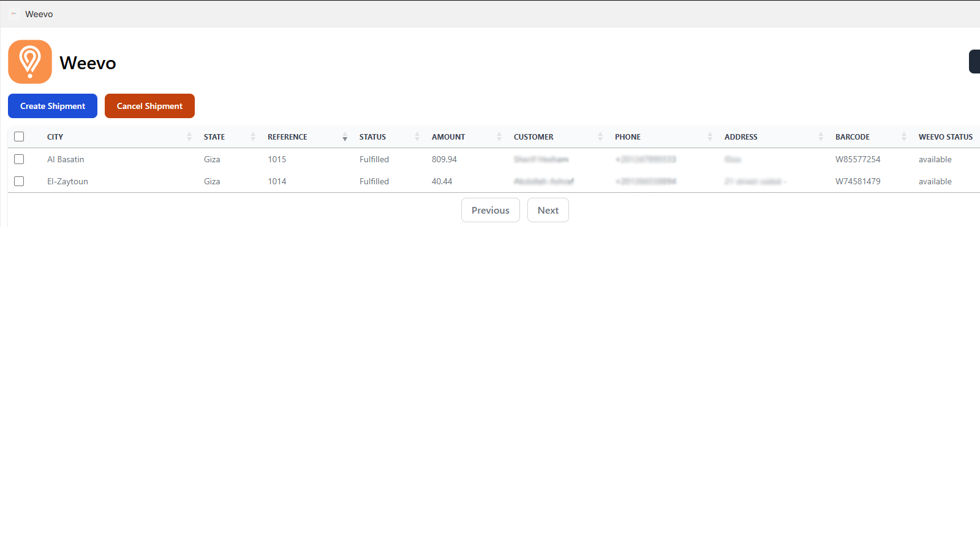The width and height of the screenshot is (980, 551).
Task: Sort by the Reference column arrows
Action: tap(345, 137)
